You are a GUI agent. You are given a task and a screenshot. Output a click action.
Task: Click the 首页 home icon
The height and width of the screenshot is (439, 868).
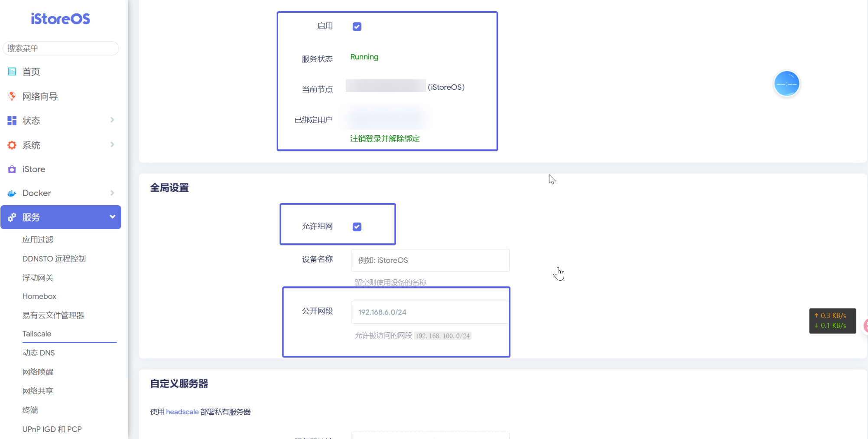tap(12, 72)
